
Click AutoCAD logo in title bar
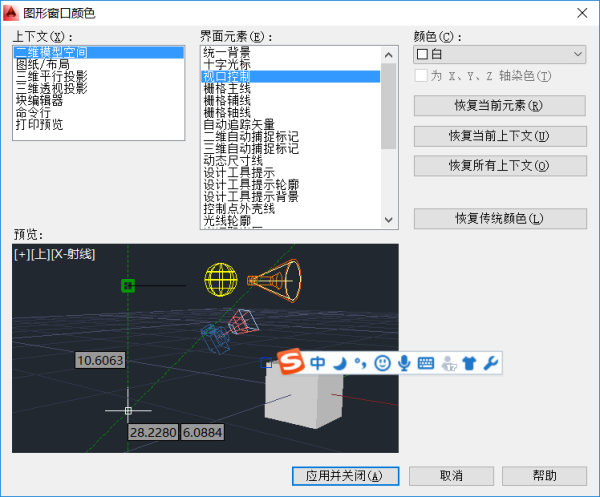pyautogui.click(x=10, y=13)
